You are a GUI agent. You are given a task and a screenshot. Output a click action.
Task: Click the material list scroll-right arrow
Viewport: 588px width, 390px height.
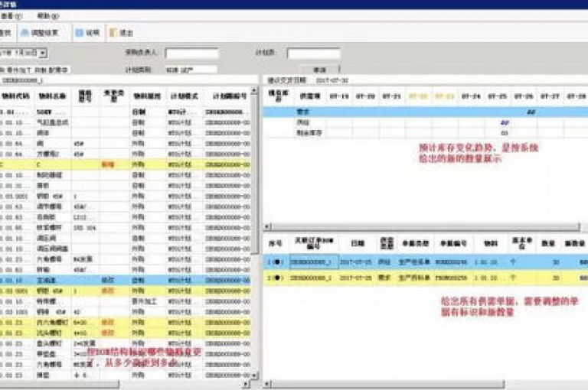246,384
